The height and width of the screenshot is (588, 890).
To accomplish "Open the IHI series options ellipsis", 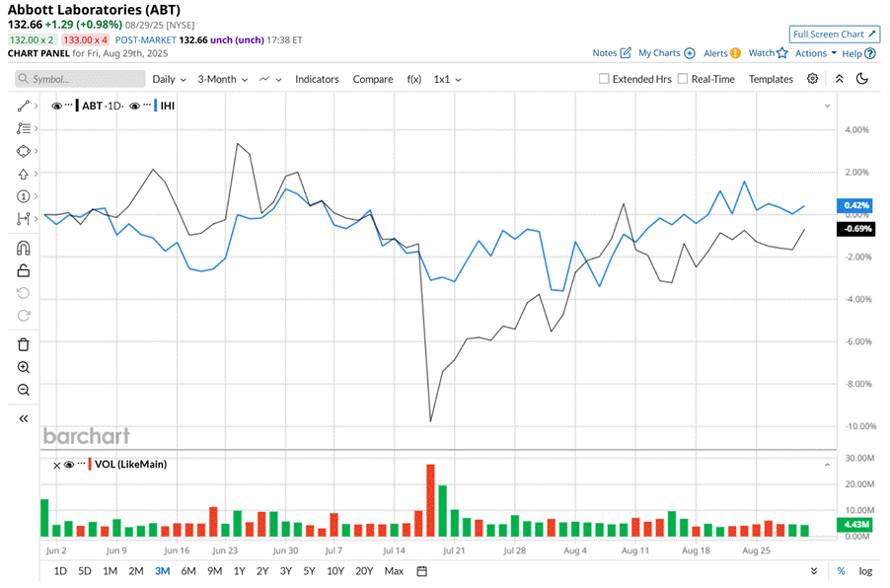I will (x=147, y=105).
